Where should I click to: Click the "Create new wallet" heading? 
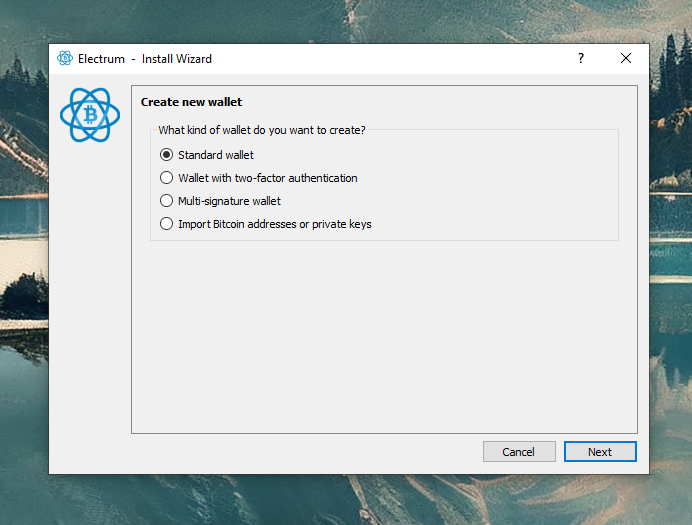click(191, 102)
